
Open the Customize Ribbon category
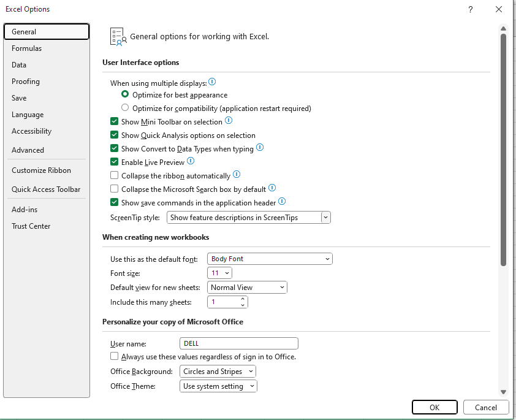click(x=47, y=170)
